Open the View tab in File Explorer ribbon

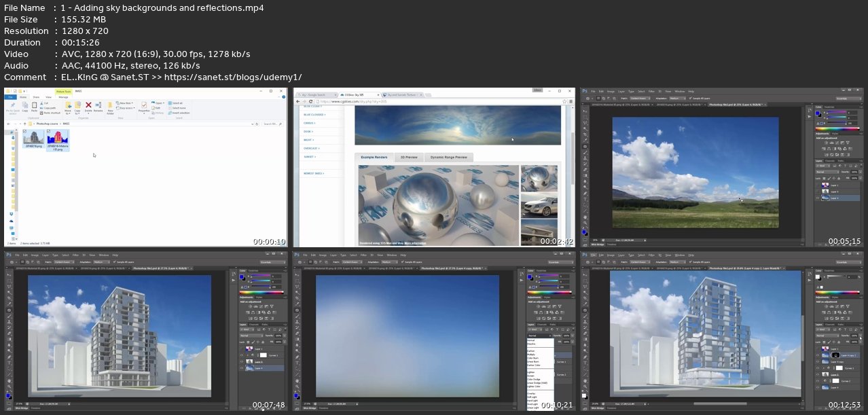click(x=48, y=97)
